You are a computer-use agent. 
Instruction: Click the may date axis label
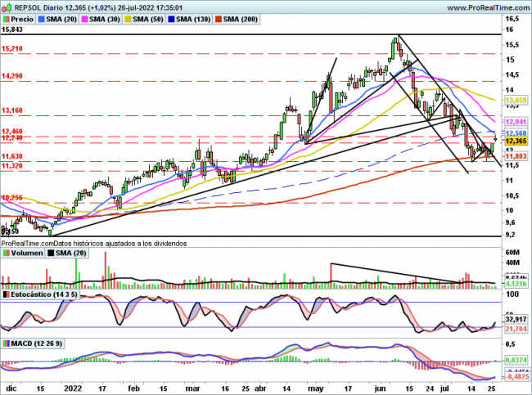click(315, 388)
